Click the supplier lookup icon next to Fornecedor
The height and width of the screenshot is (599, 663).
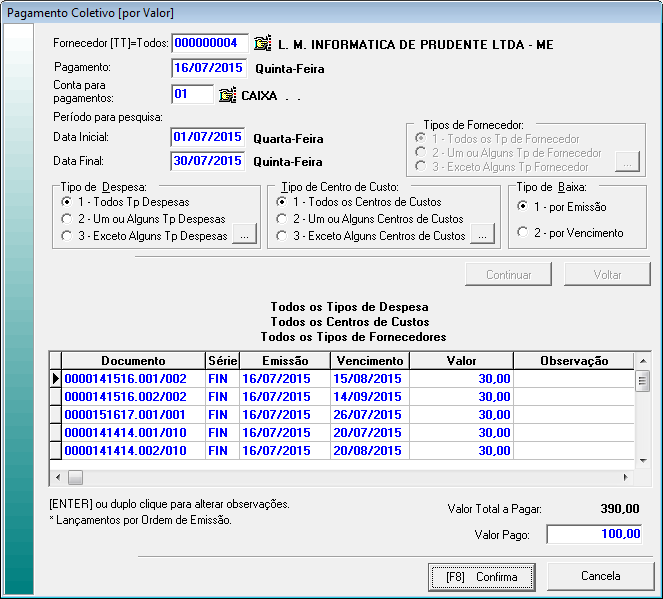point(262,44)
